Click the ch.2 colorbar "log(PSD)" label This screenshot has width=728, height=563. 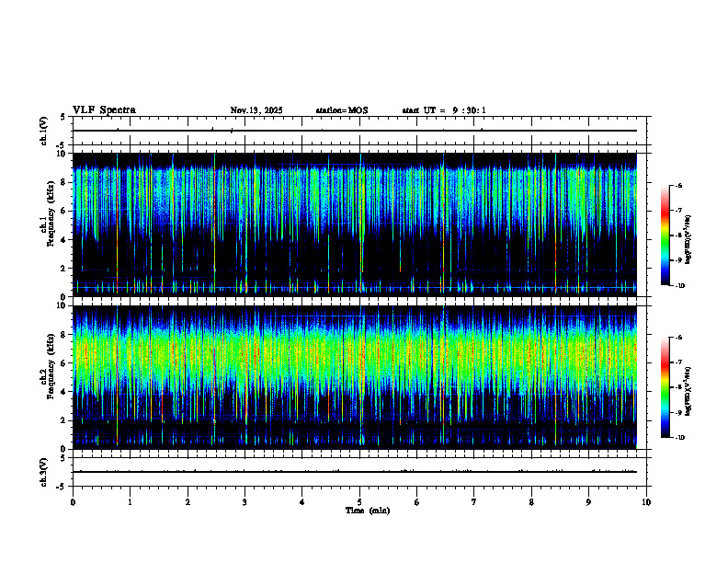688,392
